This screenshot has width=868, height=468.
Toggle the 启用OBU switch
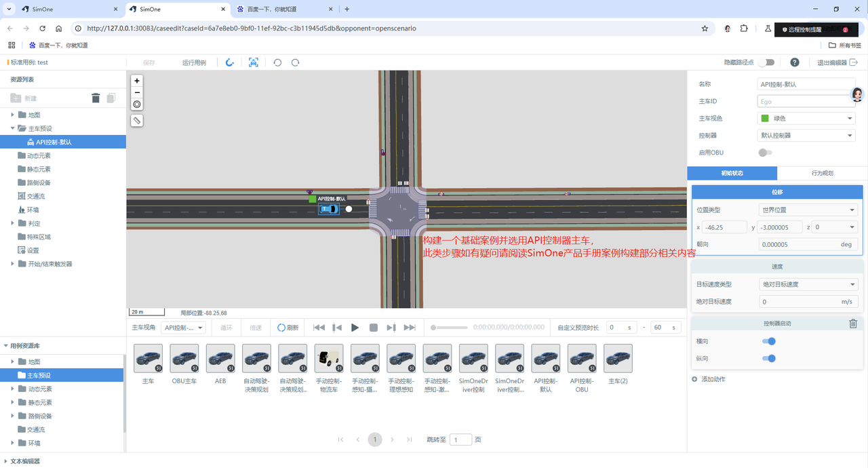765,153
